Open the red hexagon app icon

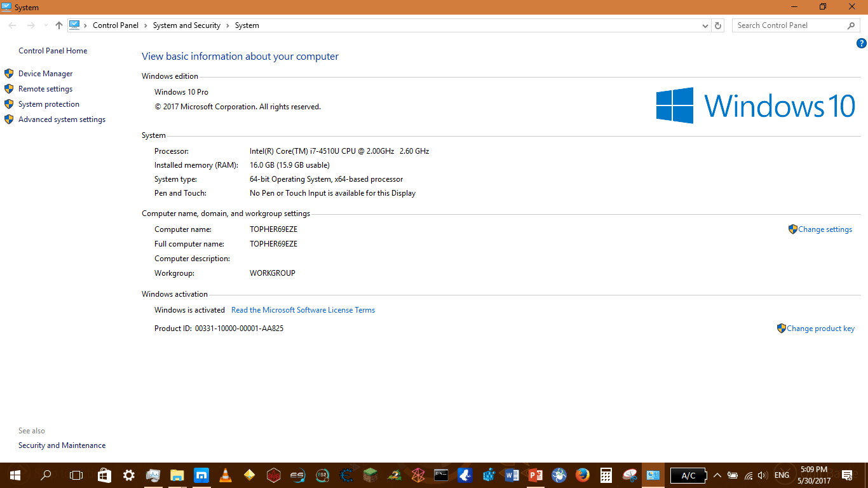[x=273, y=475]
